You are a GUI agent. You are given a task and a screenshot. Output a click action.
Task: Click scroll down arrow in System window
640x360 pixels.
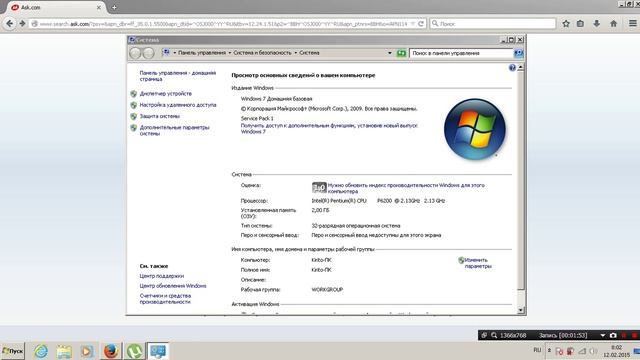(x=520, y=310)
